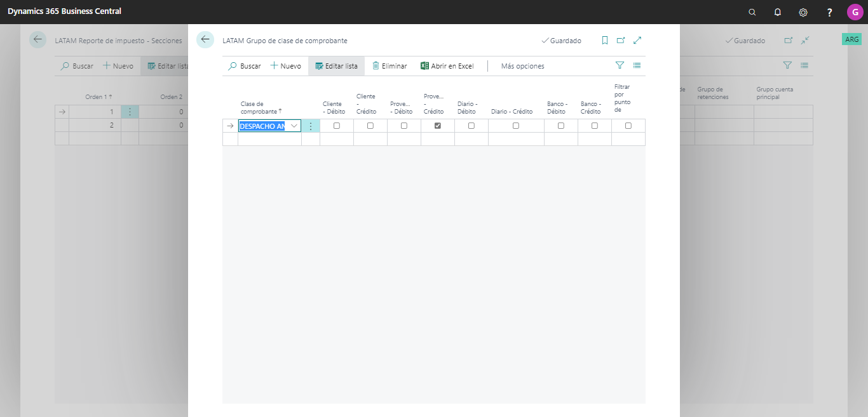Expand the dialog to full screen

(x=637, y=40)
